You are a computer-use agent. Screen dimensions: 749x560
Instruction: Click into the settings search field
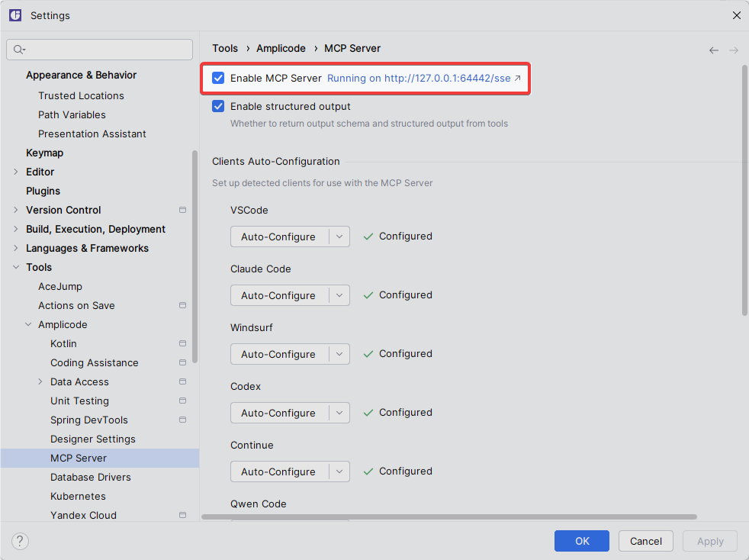point(99,50)
